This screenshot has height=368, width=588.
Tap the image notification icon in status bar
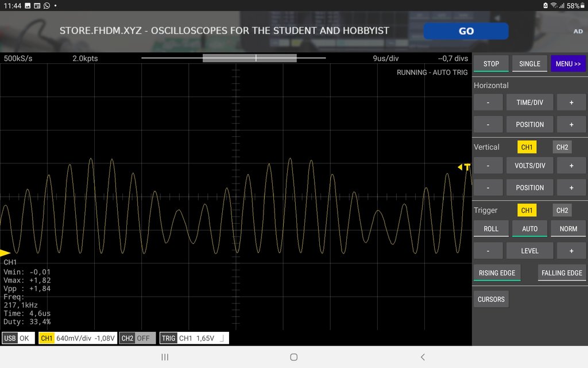28,6
